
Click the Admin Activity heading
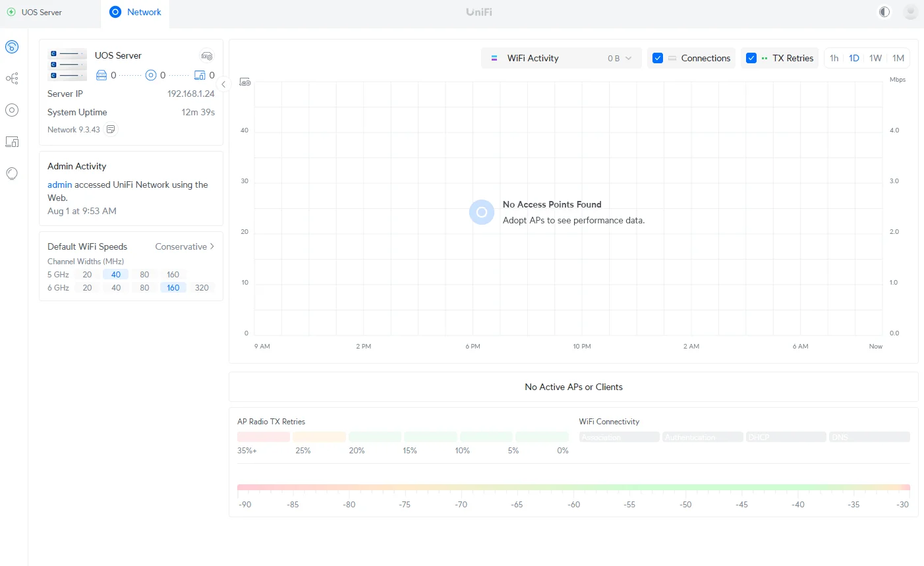[77, 166]
